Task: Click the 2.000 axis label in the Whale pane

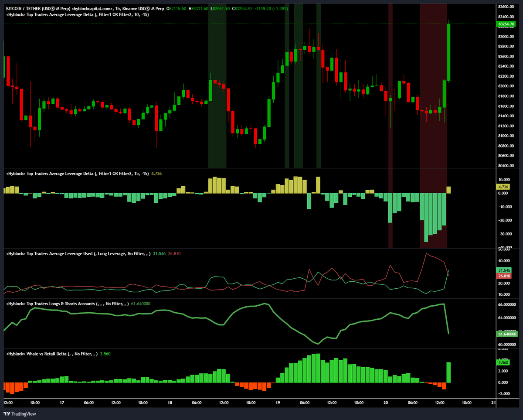Action: (503, 371)
